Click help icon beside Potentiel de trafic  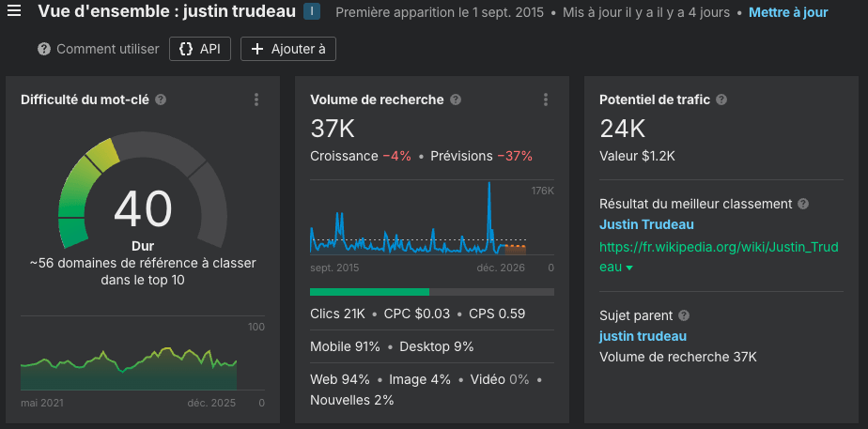pyautogui.click(x=721, y=100)
